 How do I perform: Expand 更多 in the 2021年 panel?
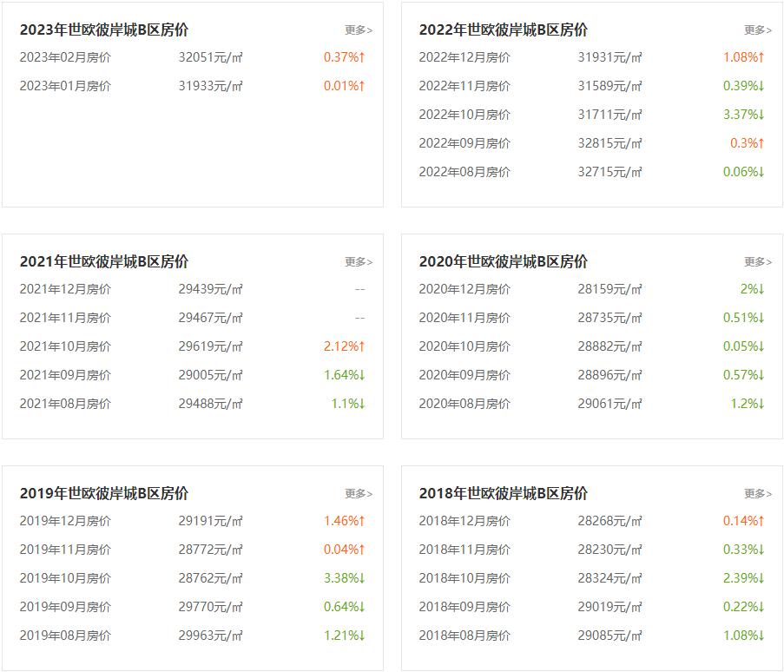358,262
